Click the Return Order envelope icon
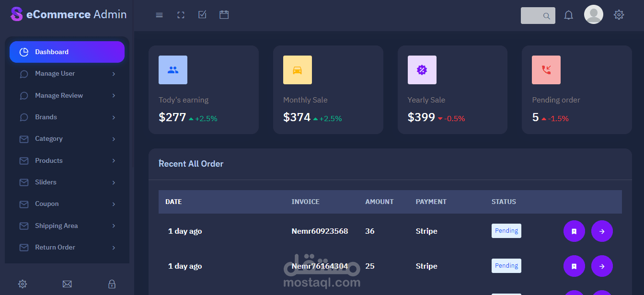Image resolution: width=644 pixels, height=295 pixels. [24, 248]
